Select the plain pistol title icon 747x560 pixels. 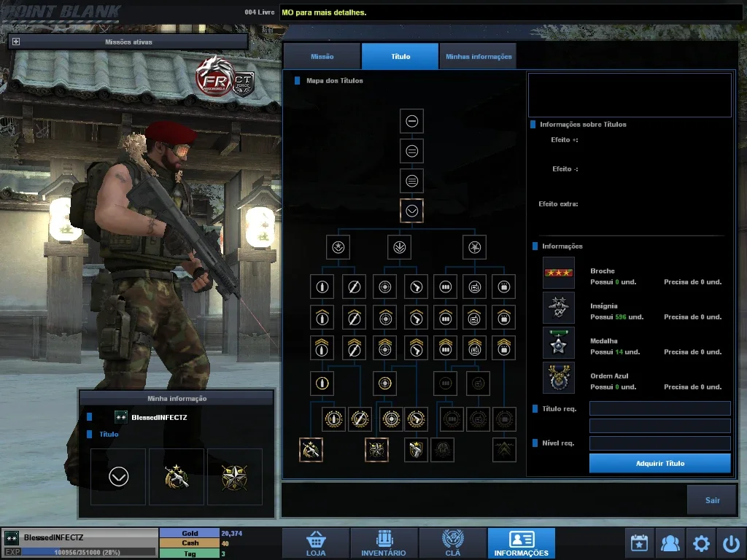pos(416,287)
